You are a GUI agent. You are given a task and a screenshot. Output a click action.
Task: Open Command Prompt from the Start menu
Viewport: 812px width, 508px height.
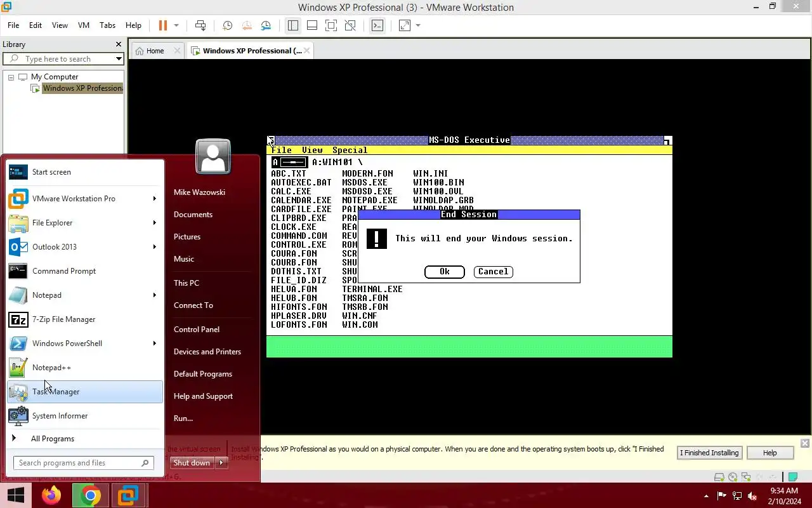85,271
